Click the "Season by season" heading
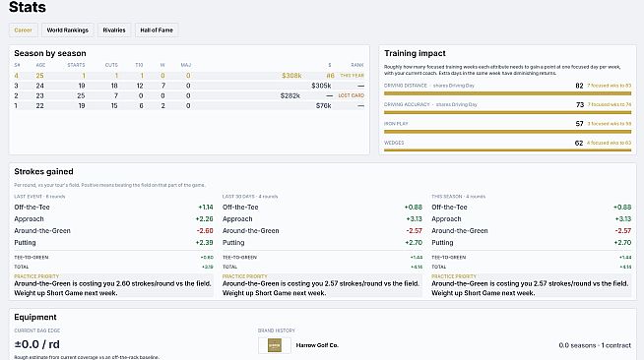This screenshot has height=360, width=644. coord(50,53)
